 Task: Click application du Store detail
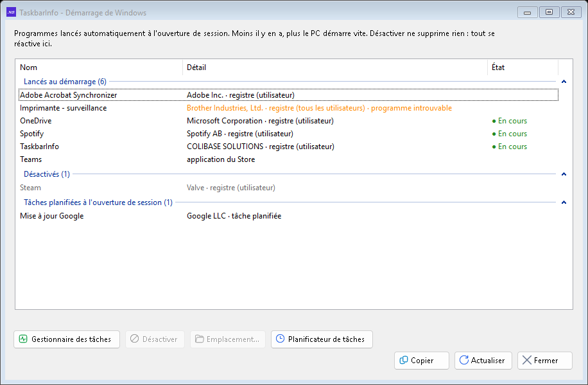[221, 159]
